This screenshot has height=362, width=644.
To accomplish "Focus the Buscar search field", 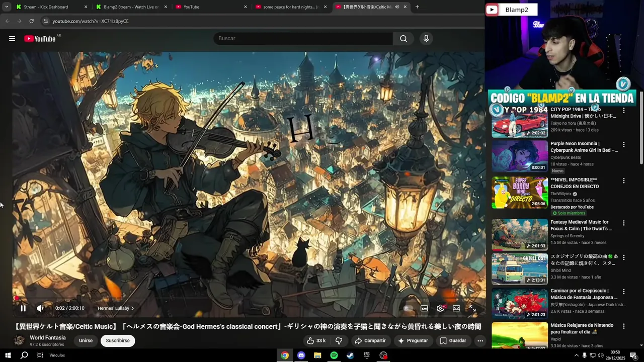I will 303,39.
